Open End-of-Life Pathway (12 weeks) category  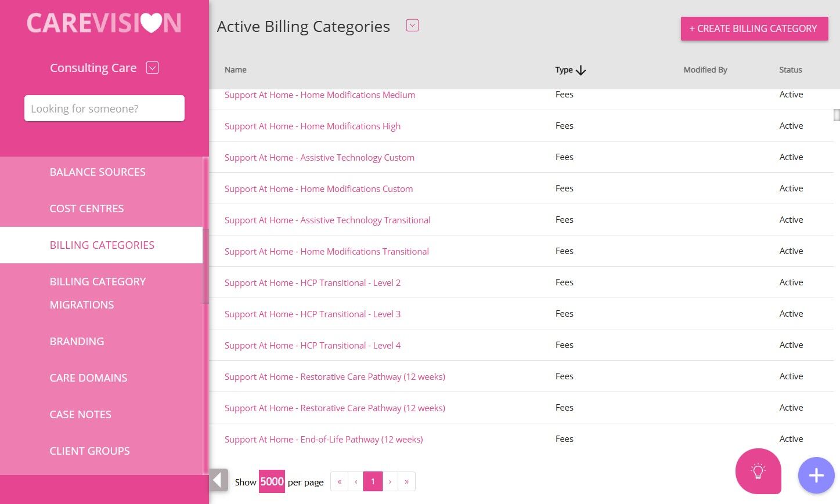[x=323, y=440]
